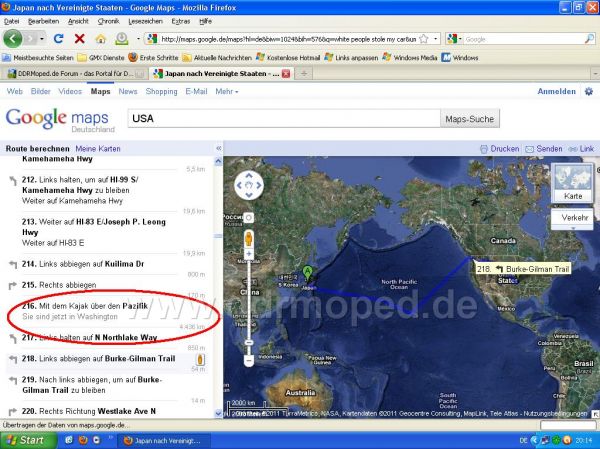Open the Windows Start button

coord(28,441)
